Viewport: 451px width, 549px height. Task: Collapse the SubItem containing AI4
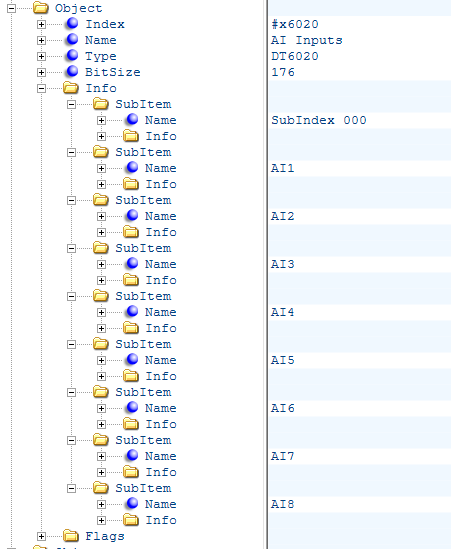(71, 296)
